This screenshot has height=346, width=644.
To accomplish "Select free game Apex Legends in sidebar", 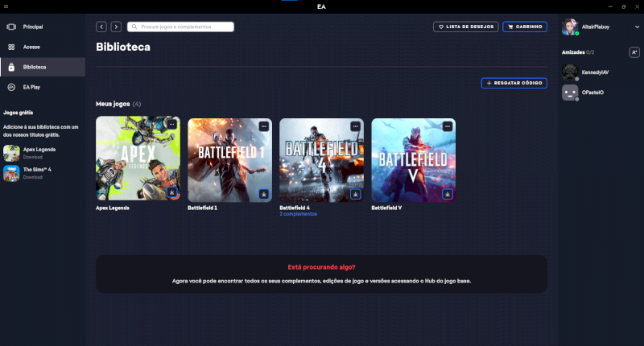I will (x=39, y=150).
